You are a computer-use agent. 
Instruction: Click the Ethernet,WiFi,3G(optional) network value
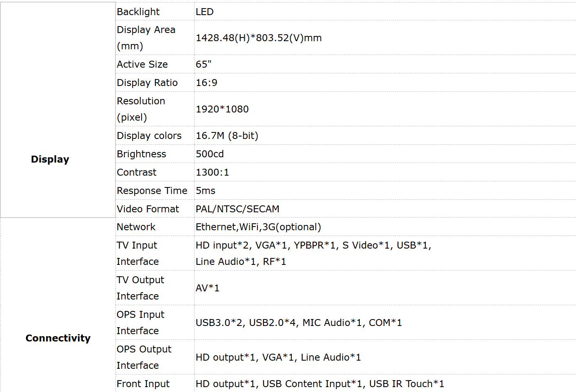click(258, 227)
